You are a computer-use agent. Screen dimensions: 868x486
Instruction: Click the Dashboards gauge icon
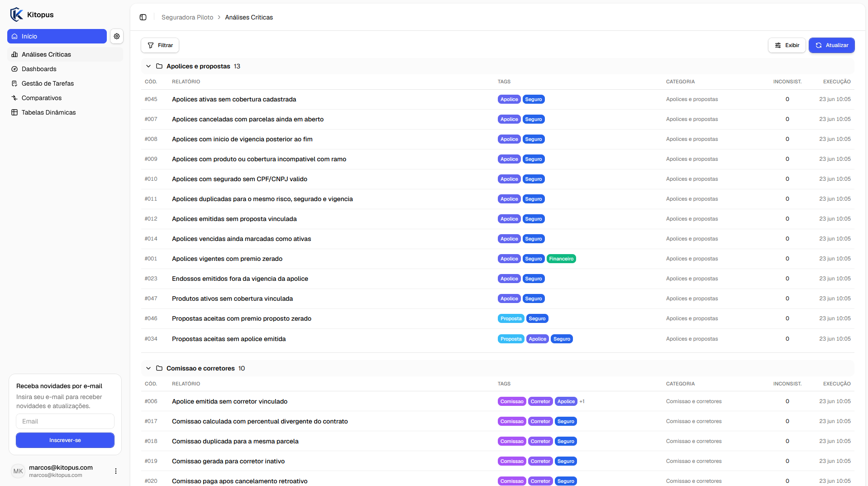pyautogui.click(x=14, y=69)
